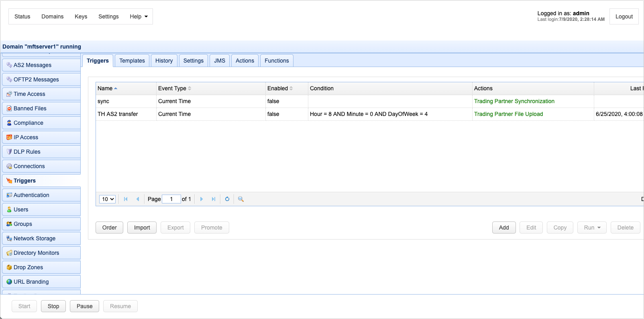This screenshot has width=644, height=319.
Task: Click the AS2 Messages sidebar icon
Action: [x=9, y=65]
